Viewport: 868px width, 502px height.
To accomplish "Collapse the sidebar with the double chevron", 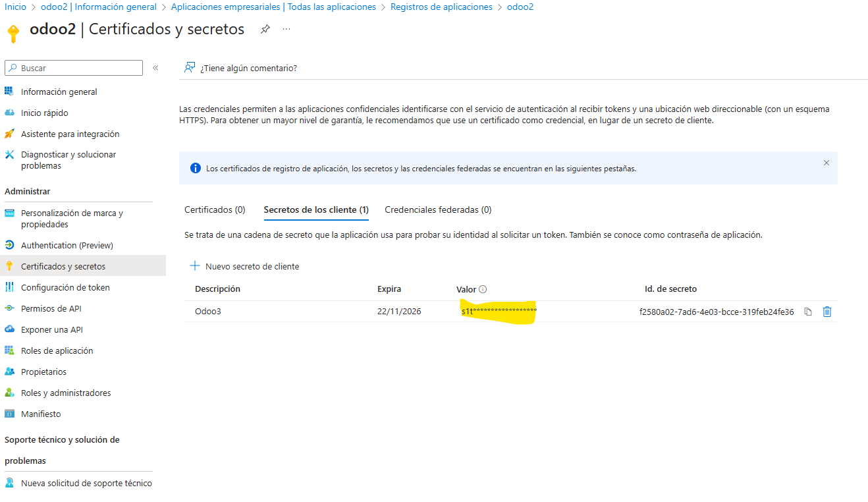I will point(155,68).
